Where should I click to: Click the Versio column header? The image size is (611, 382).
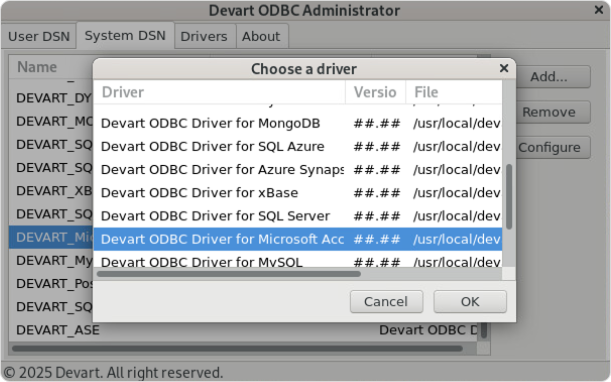[x=375, y=92]
